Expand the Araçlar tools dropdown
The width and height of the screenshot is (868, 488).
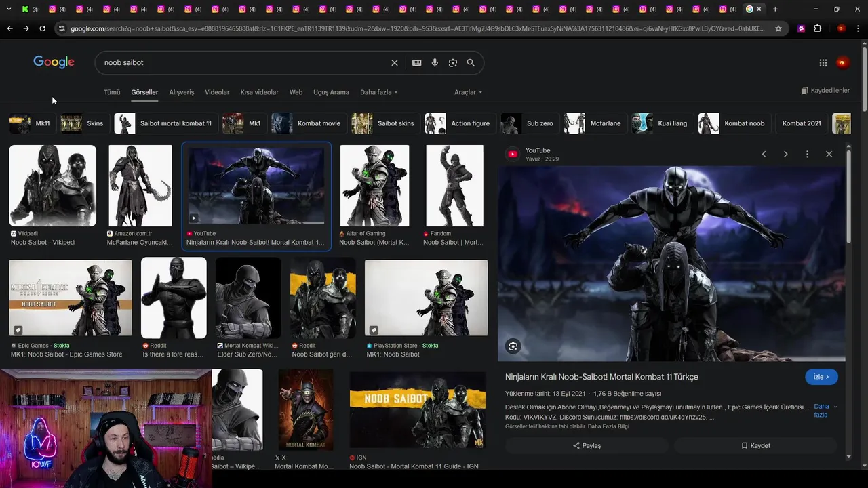[x=469, y=92]
